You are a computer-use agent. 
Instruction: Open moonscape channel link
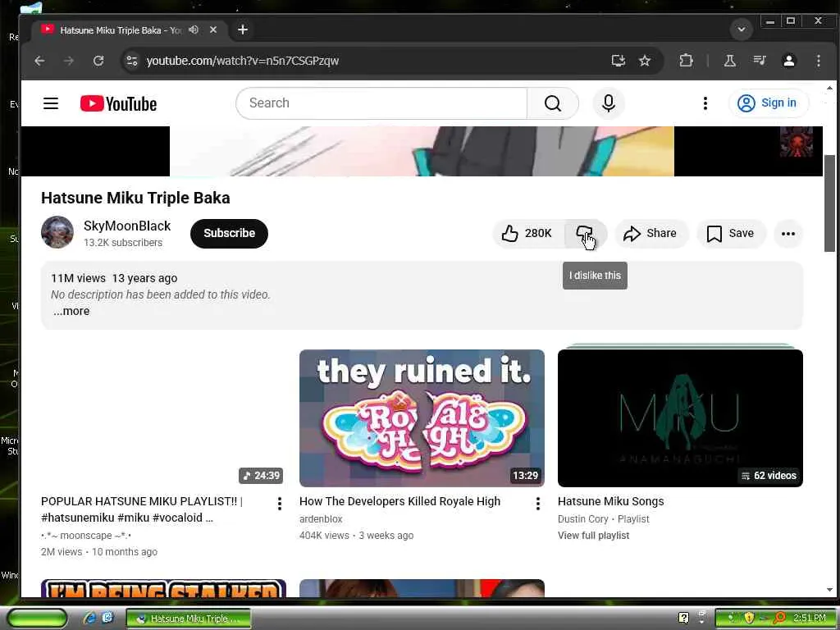[x=86, y=535]
